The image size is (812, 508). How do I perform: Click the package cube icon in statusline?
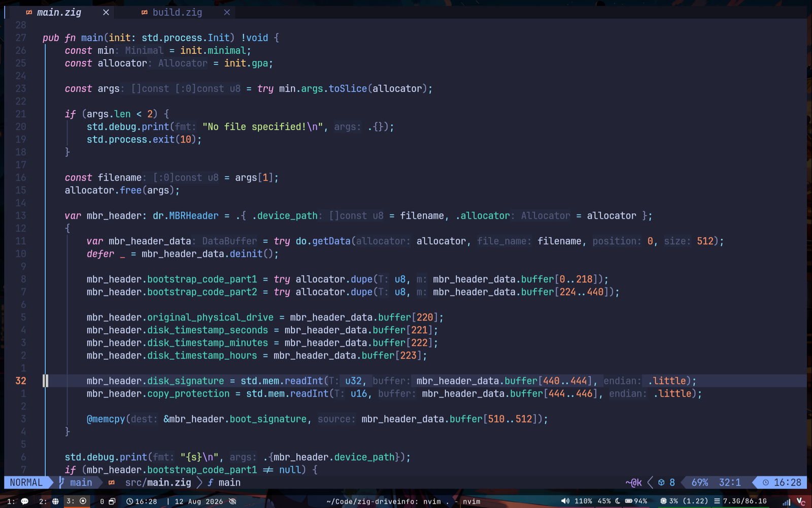661,483
